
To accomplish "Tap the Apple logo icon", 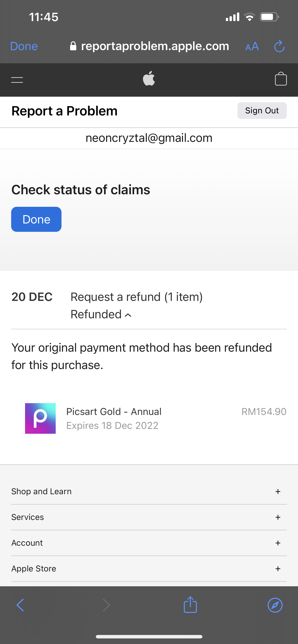I will tap(149, 79).
